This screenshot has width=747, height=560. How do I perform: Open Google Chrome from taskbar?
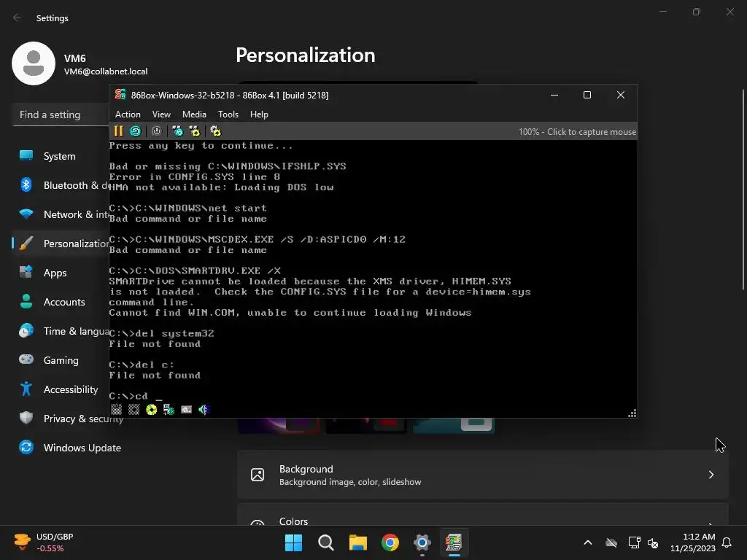390,542
